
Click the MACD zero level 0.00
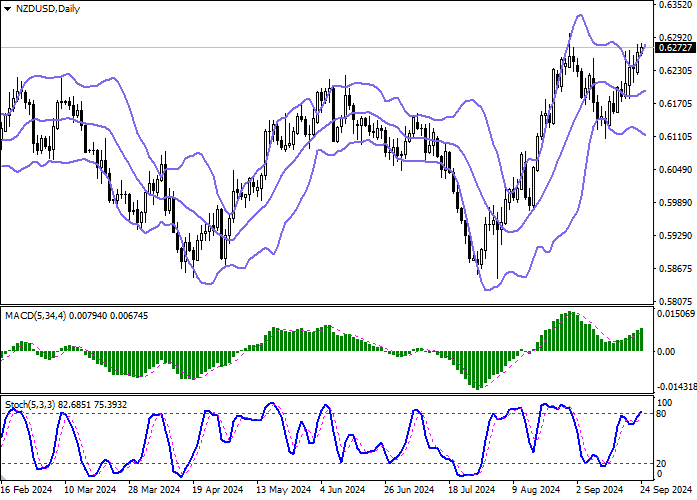click(x=665, y=352)
